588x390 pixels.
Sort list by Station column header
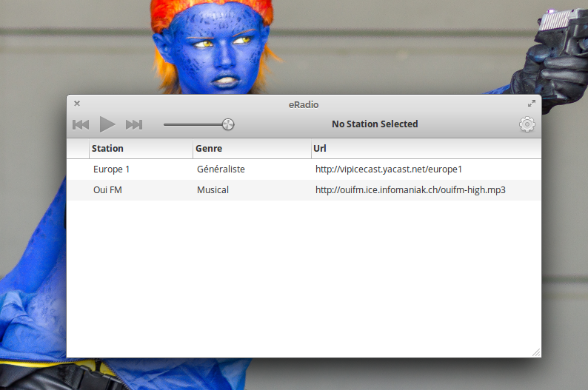pos(141,149)
